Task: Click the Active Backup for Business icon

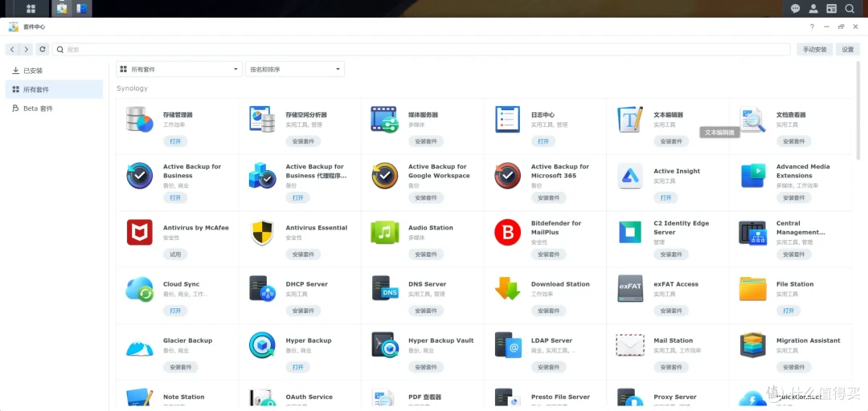Action: [x=140, y=176]
